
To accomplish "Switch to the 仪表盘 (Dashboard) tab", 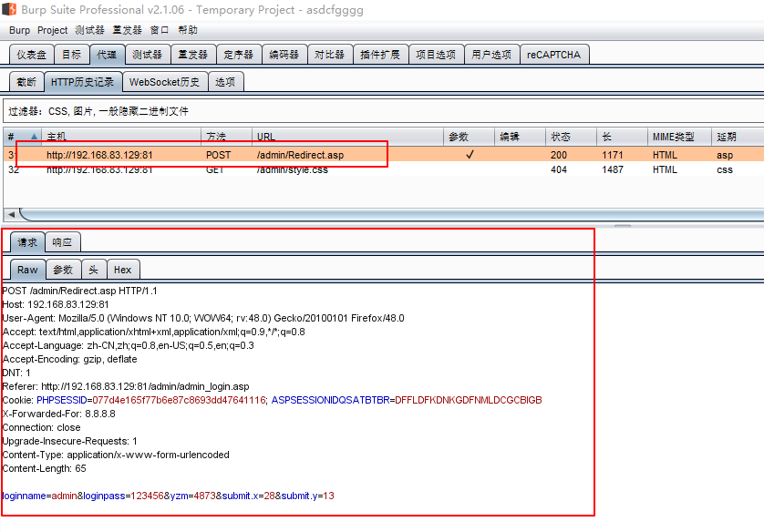I will (30, 55).
